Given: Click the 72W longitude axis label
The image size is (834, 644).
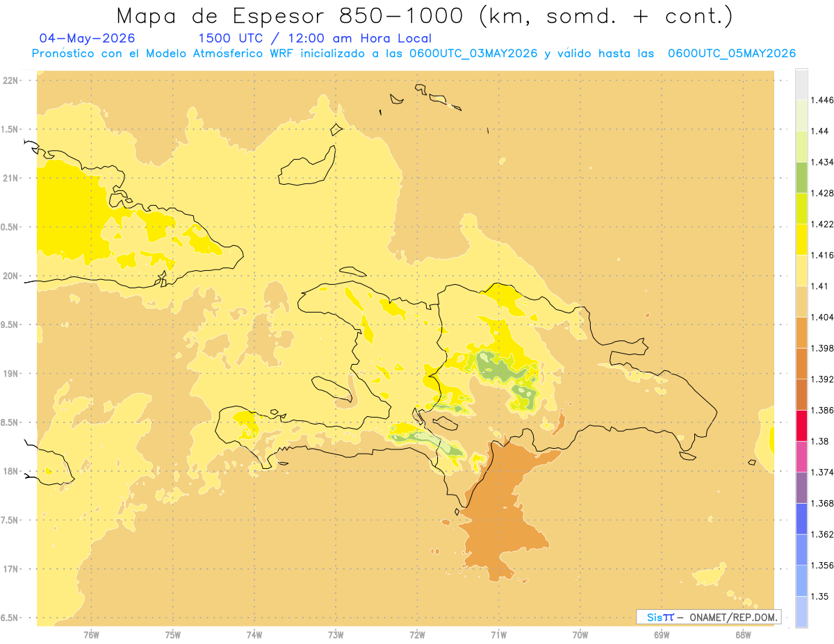Looking at the screenshot, I should pos(417,634).
